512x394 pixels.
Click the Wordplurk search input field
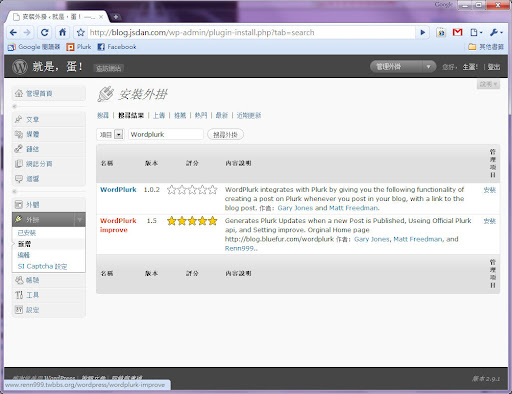(x=166, y=134)
